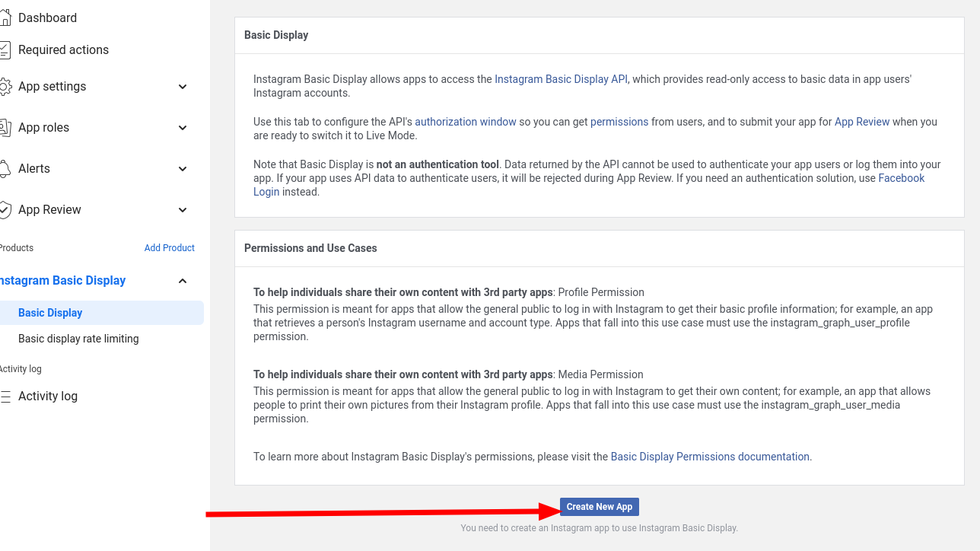Visit the Basic Display Permissions documentation link
The image size is (980, 551).
click(x=710, y=457)
